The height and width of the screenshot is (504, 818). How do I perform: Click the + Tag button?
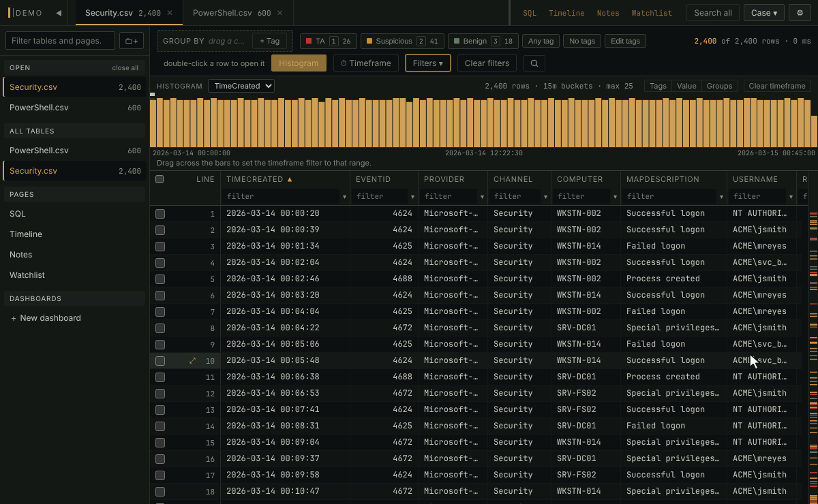pyautogui.click(x=270, y=41)
